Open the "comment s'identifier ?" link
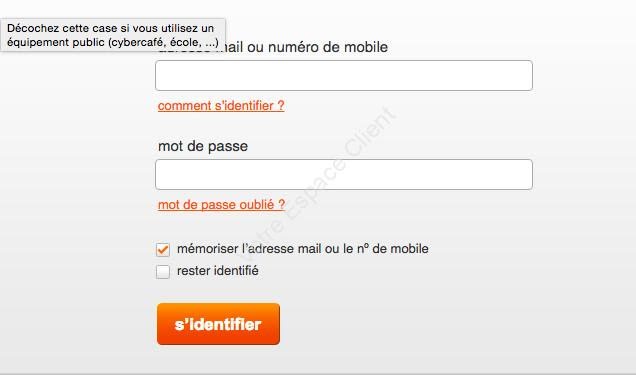This screenshot has width=636, height=375. click(x=221, y=106)
